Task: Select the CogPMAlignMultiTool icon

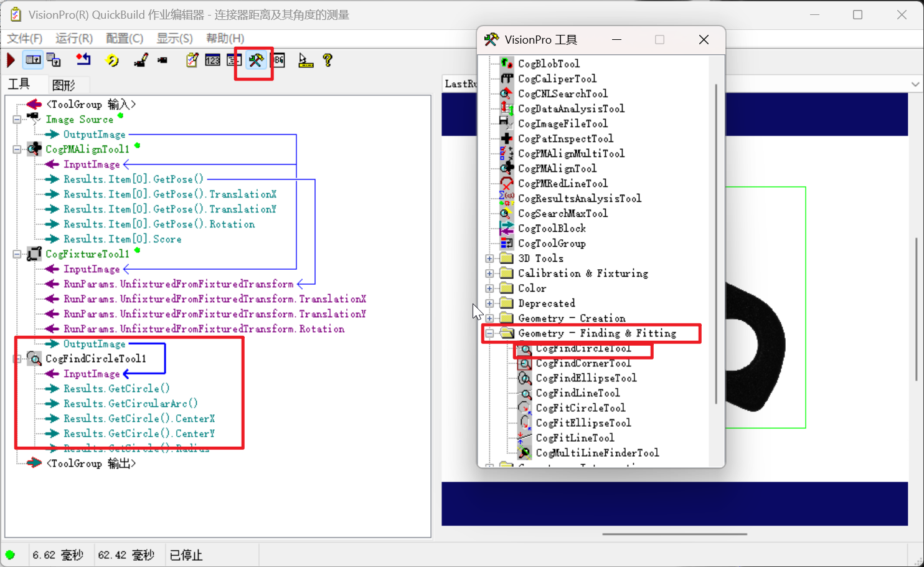Action: [507, 153]
